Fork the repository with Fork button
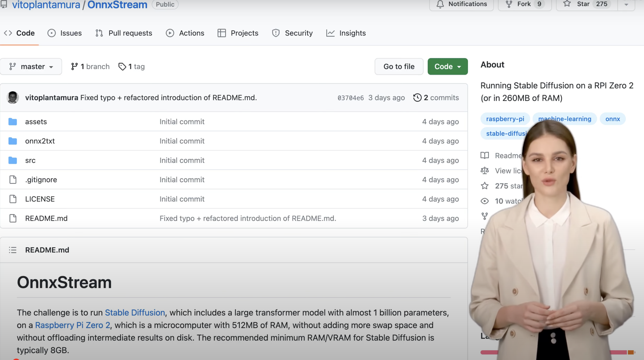 pos(525,4)
